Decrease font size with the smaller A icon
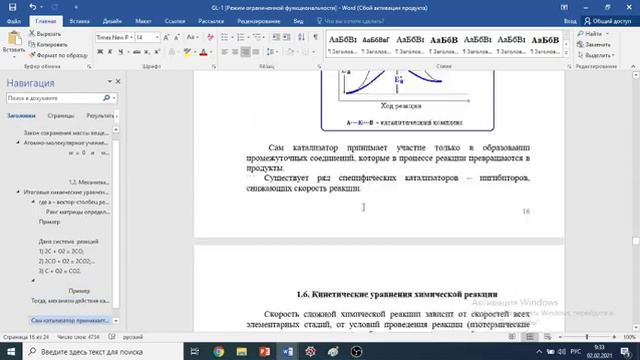This screenshot has height=360, width=640. [x=177, y=38]
